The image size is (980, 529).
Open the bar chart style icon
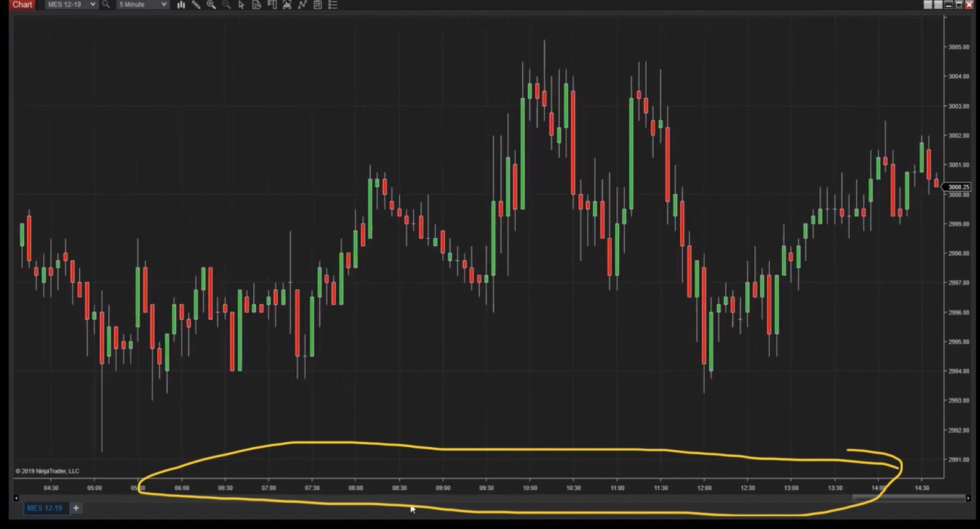pos(181,4)
